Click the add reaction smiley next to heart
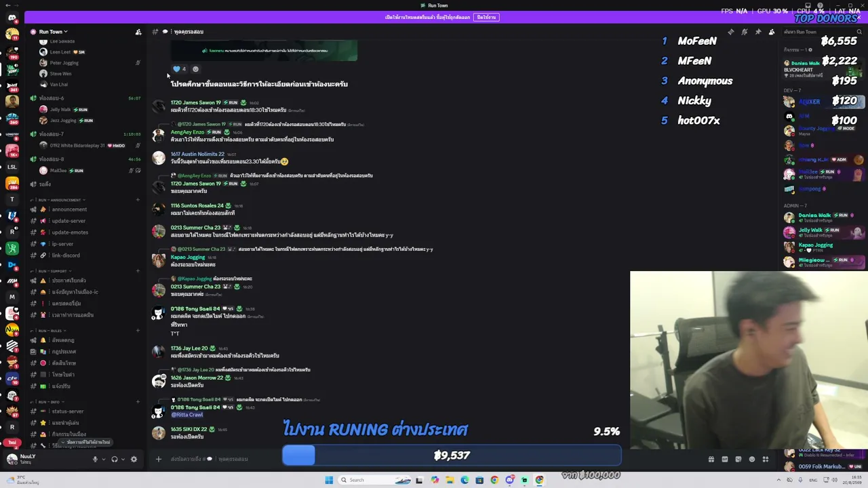This screenshot has height=488, width=868. tap(195, 69)
